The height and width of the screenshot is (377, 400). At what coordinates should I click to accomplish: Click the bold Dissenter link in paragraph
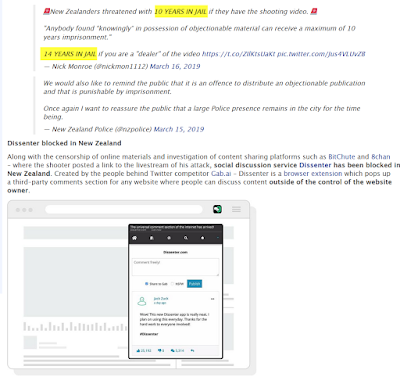315,165
